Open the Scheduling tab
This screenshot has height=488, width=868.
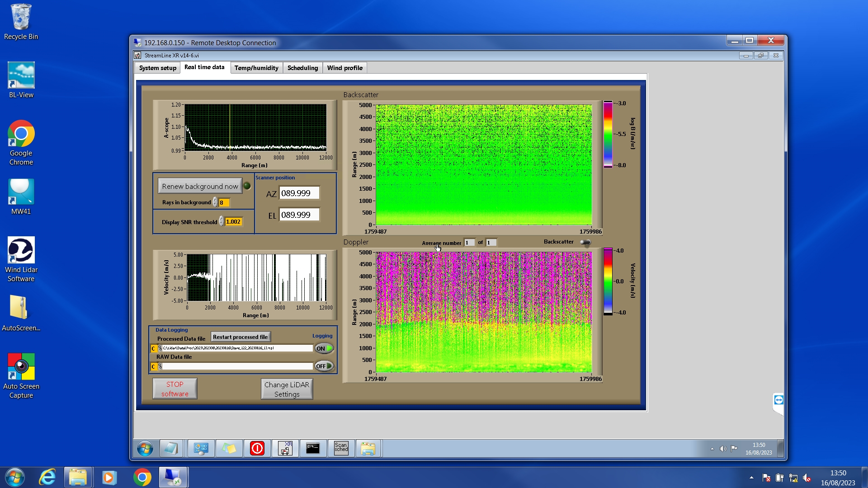pos(302,68)
